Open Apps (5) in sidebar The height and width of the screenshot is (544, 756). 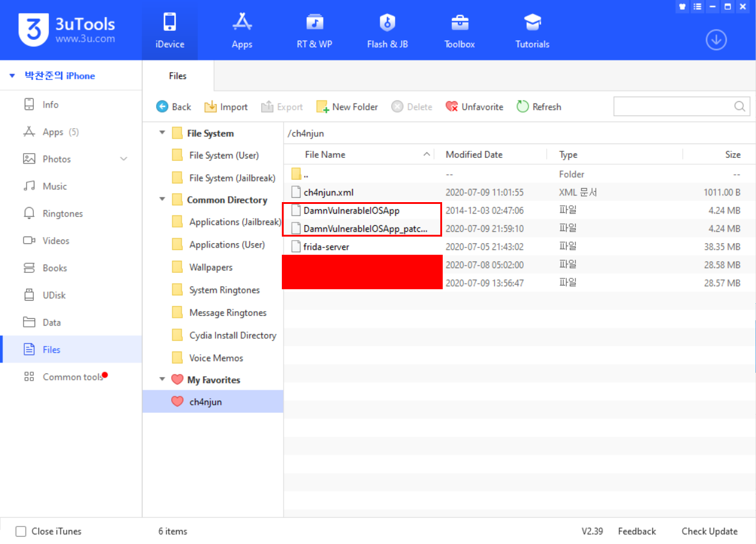coord(71,132)
